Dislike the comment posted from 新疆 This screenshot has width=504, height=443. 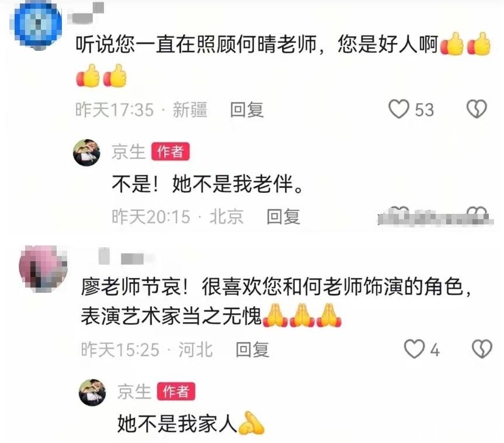[x=477, y=109]
